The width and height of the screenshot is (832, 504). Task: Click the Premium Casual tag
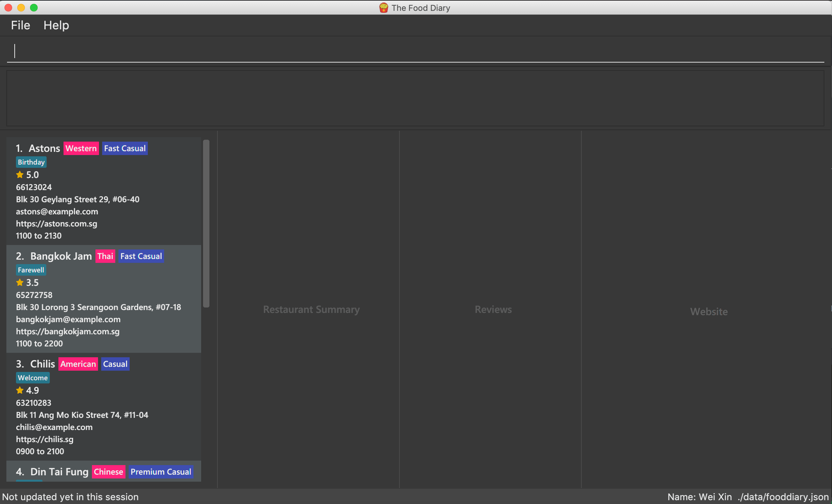coord(161,471)
